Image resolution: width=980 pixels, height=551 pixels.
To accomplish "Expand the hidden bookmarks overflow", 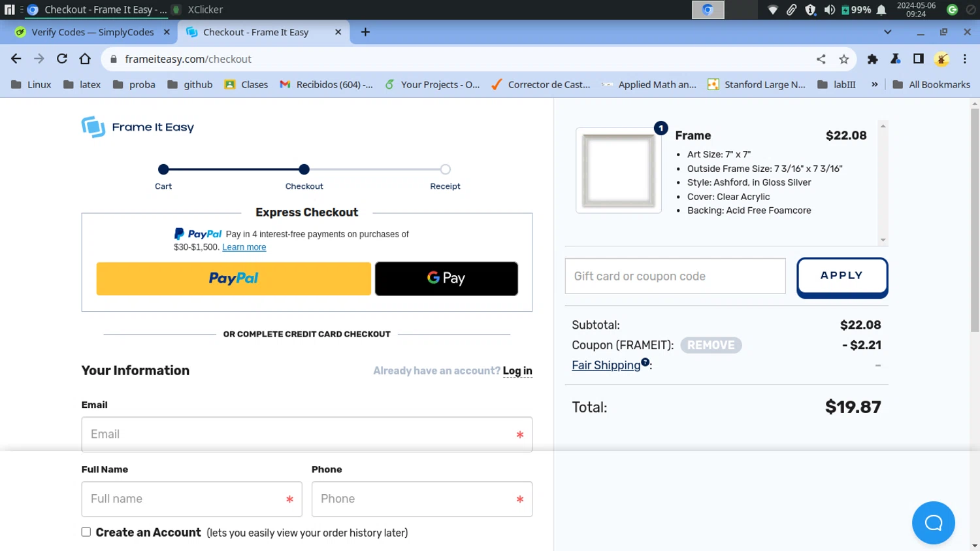I will point(875,84).
